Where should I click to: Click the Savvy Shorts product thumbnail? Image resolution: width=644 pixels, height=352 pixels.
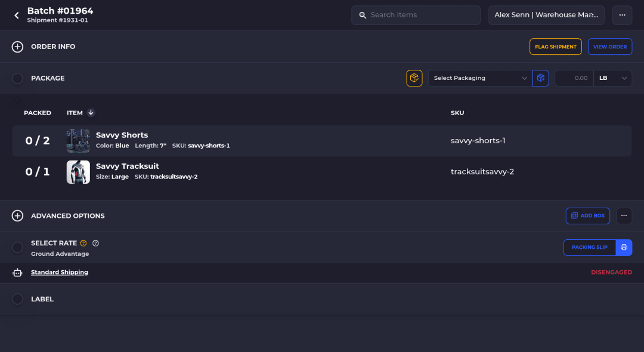(x=78, y=141)
